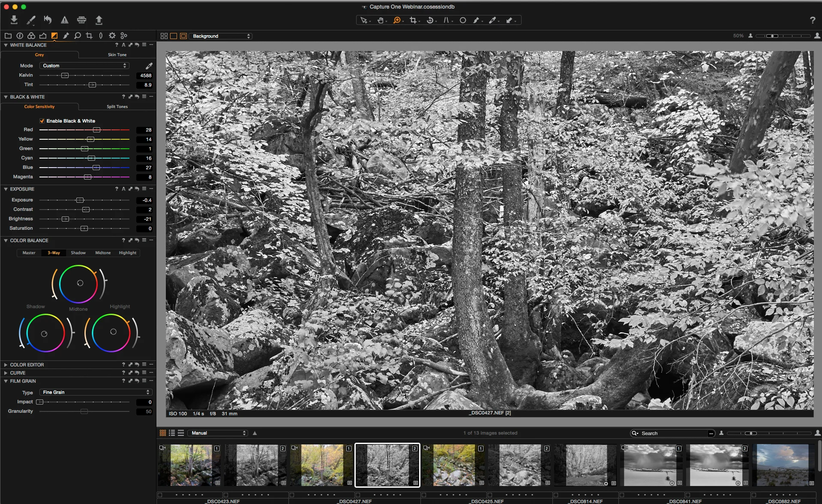The height and width of the screenshot is (504, 822).
Task: Select the Pan (hand) tool
Action: pyautogui.click(x=381, y=20)
